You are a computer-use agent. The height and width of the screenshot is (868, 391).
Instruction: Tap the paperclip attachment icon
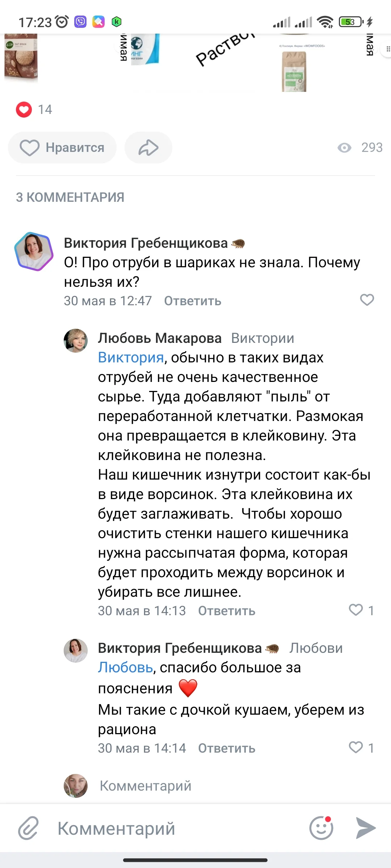(x=28, y=827)
